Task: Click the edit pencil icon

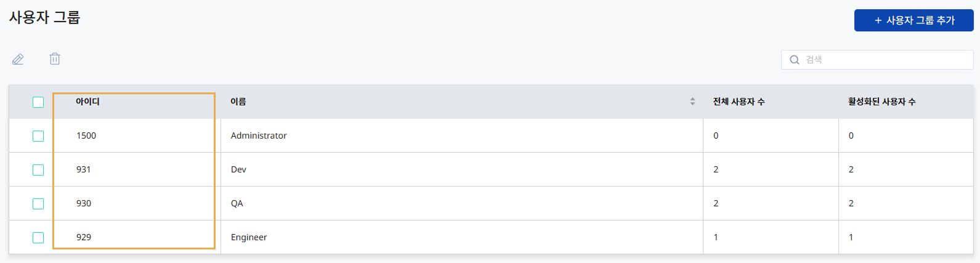Action: point(18,59)
